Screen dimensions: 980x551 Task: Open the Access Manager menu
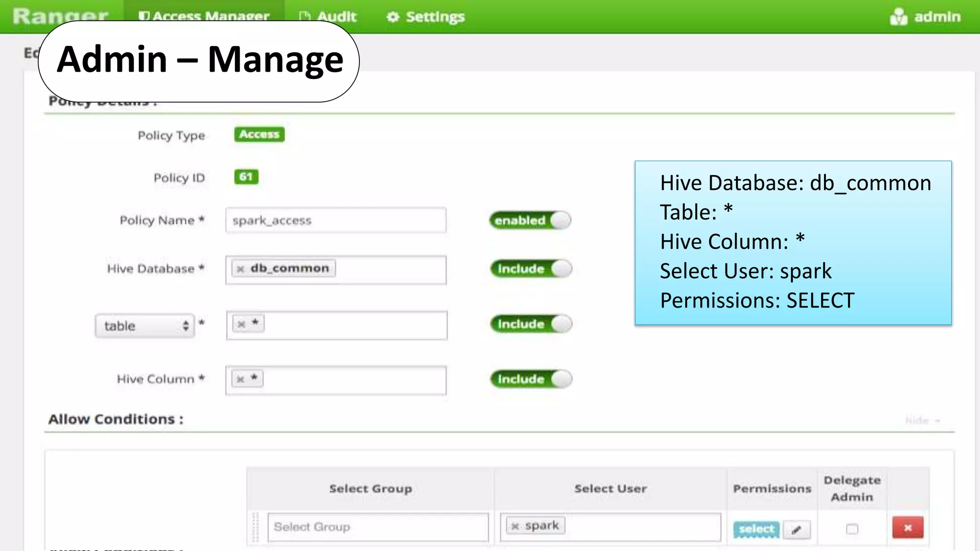(x=204, y=16)
